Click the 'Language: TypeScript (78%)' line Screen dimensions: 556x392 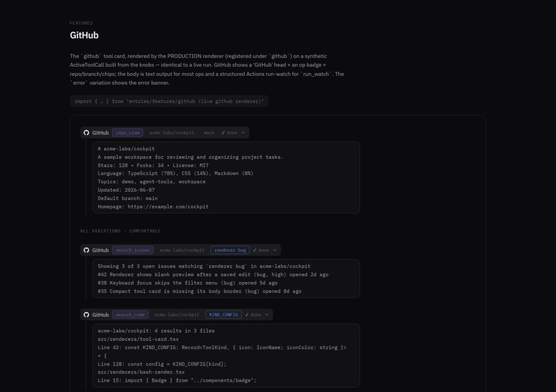point(175,173)
